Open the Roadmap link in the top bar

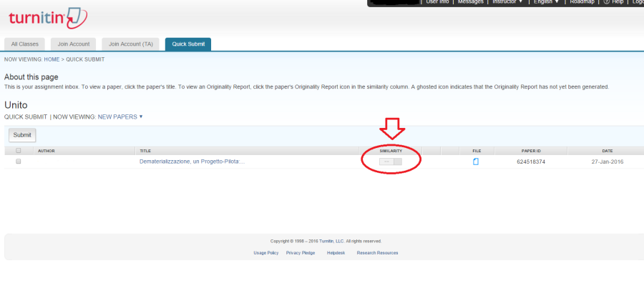point(582,2)
